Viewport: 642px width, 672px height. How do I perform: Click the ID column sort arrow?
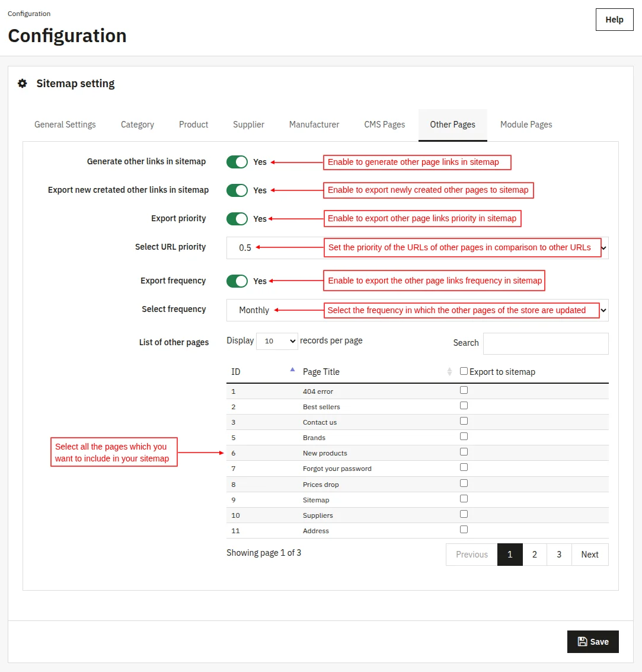[x=292, y=370]
